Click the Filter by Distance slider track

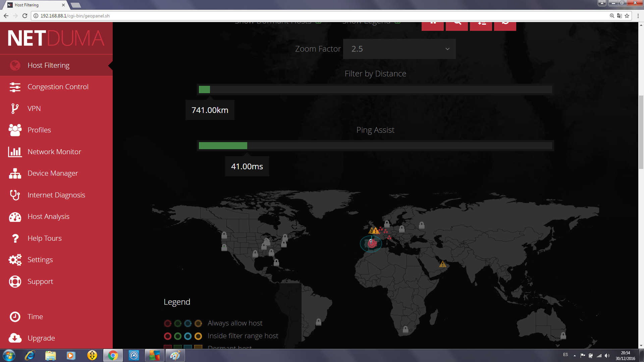375,89
